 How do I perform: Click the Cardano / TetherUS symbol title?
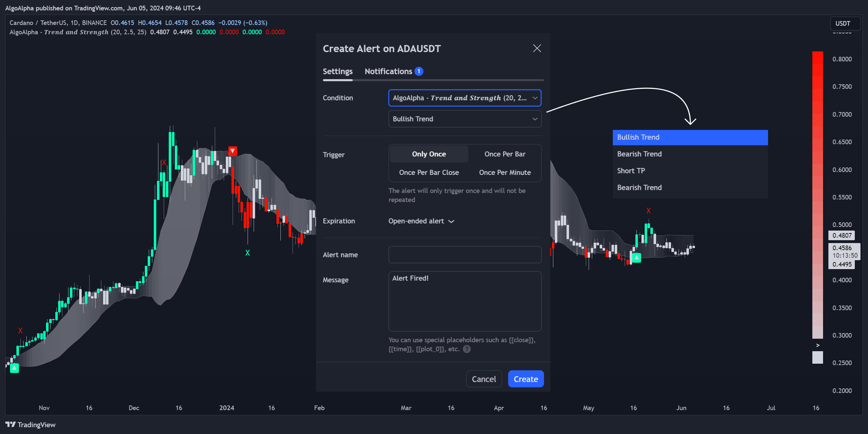[58, 22]
